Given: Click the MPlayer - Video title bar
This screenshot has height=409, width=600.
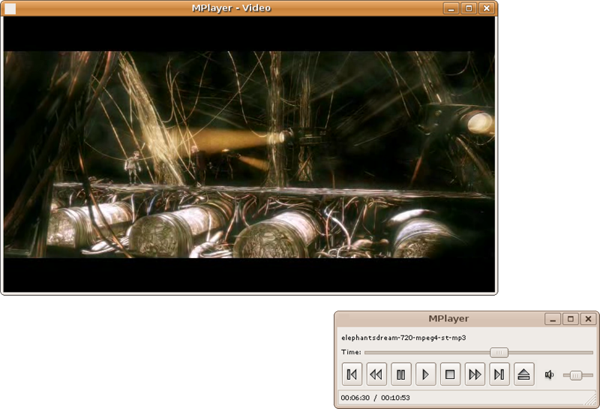Looking at the screenshot, I should pyautogui.click(x=231, y=8).
